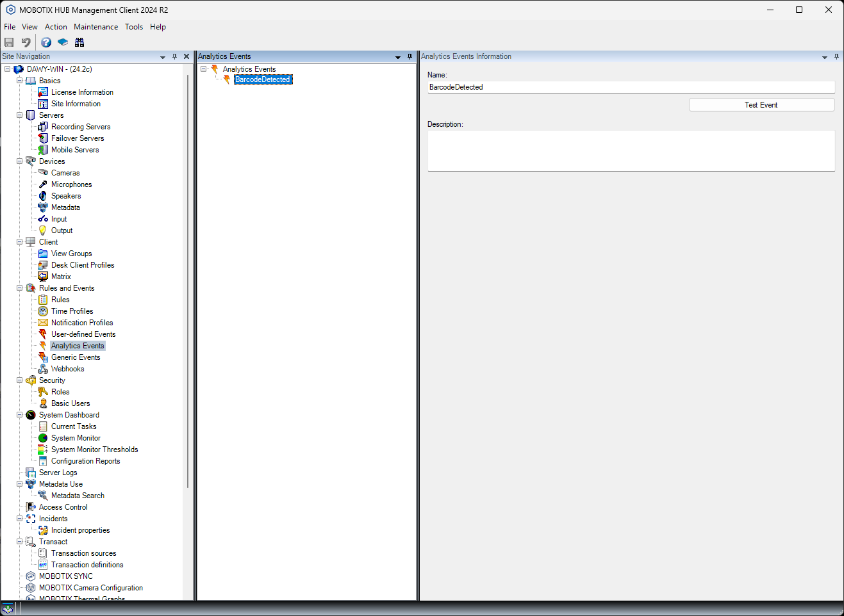
Task: Click the Notification Profiles envelope icon
Action: click(x=43, y=323)
